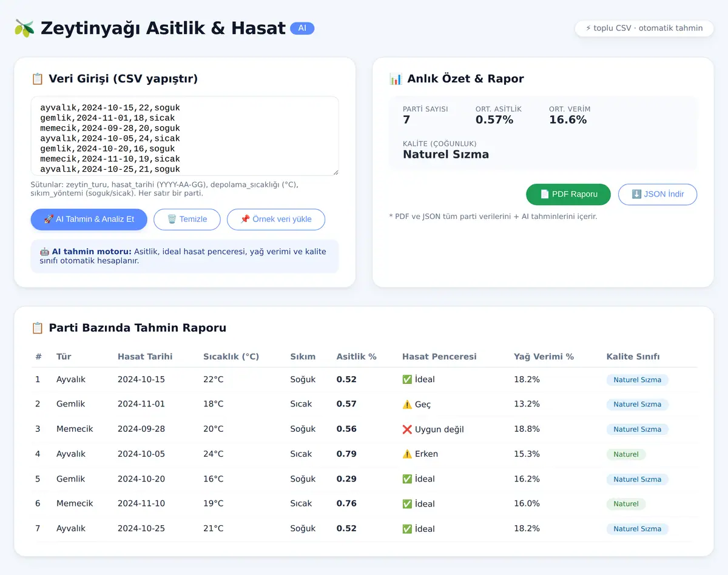Click Naturel Sızma badge in row 1
Image resolution: width=728 pixels, height=575 pixels.
638,380
